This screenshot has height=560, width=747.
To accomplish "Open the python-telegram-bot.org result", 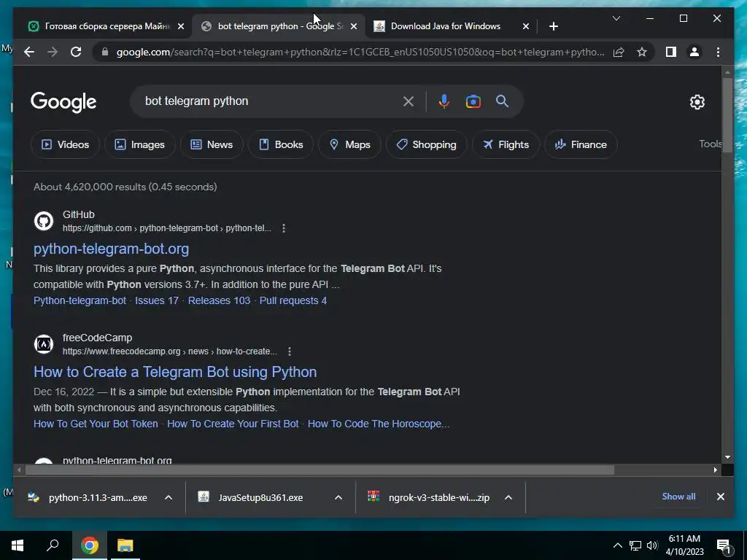I will coord(111,249).
